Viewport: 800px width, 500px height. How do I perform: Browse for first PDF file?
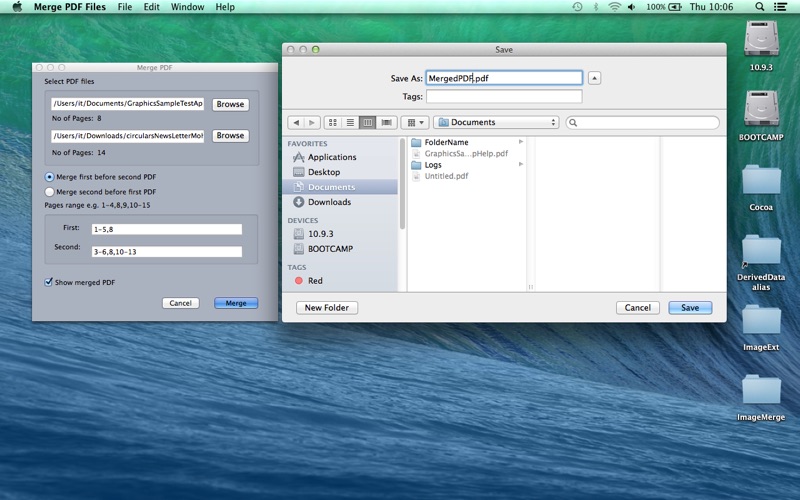tap(230, 104)
